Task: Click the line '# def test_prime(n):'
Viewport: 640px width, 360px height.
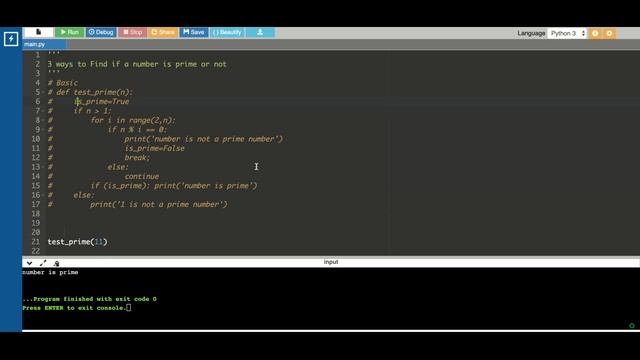Action: click(90, 92)
